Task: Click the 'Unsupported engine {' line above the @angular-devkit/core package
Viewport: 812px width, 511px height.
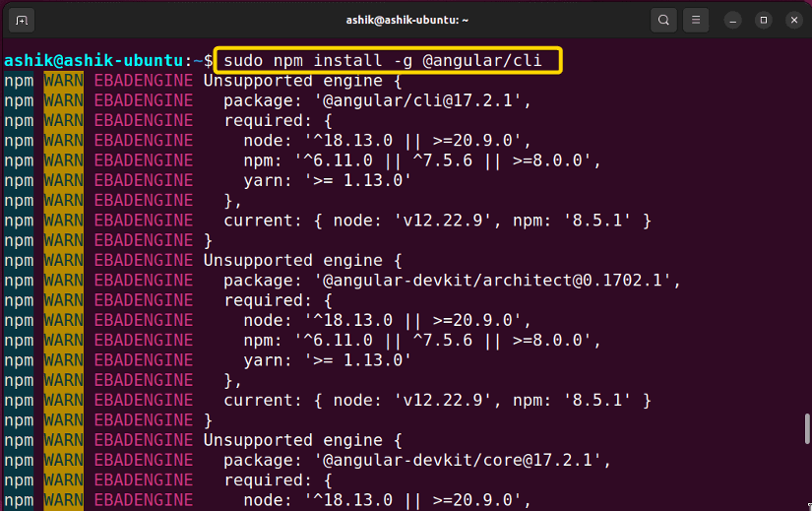Action: (302, 440)
